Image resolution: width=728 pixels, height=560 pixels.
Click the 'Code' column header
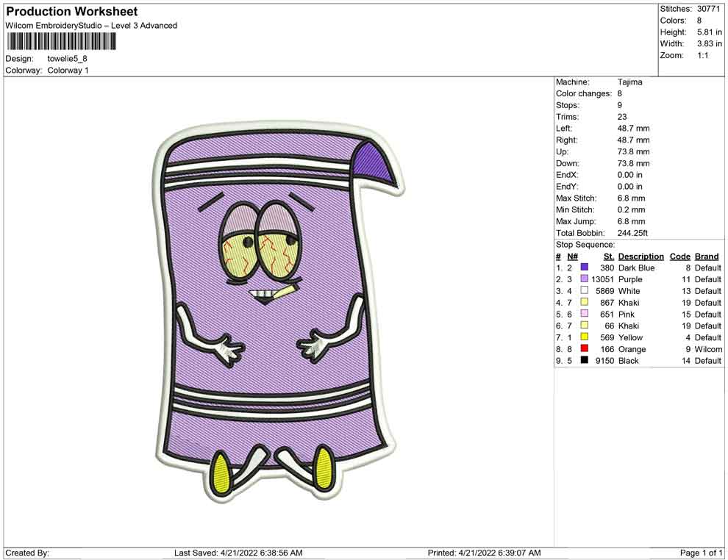[680, 256]
